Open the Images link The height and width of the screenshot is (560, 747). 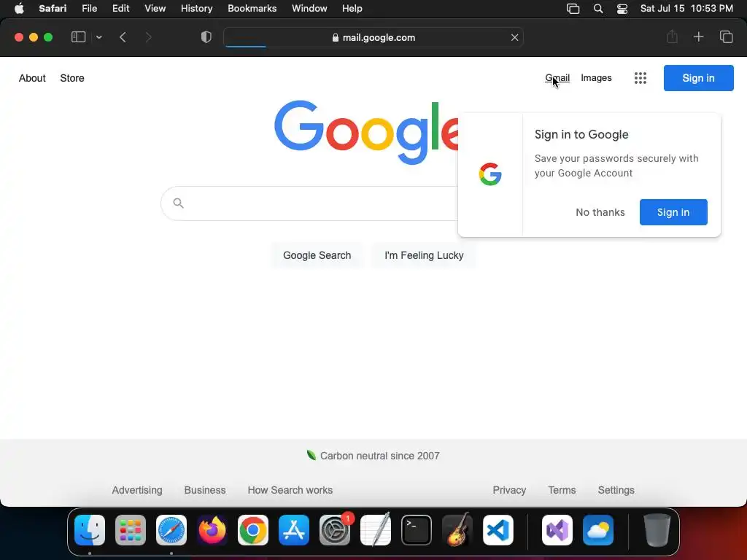pyautogui.click(x=596, y=77)
